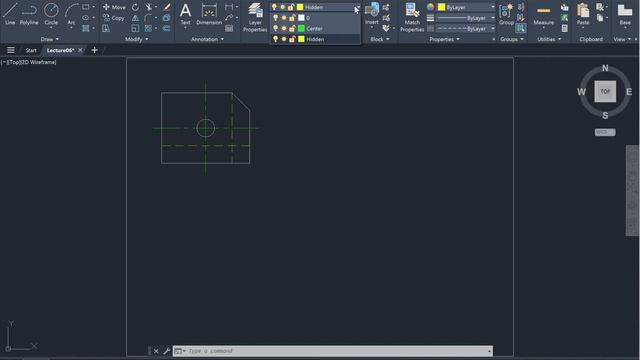The image size is (640, 360).
Task: Select the Polyline tool
Action: point(29,14)
